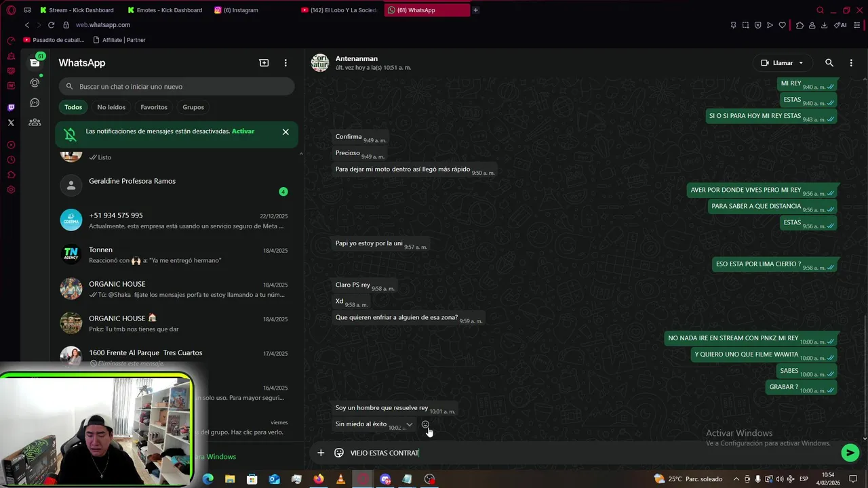Open first ORGANIC HOUSE chat with @Shaka message

[176, 289]
